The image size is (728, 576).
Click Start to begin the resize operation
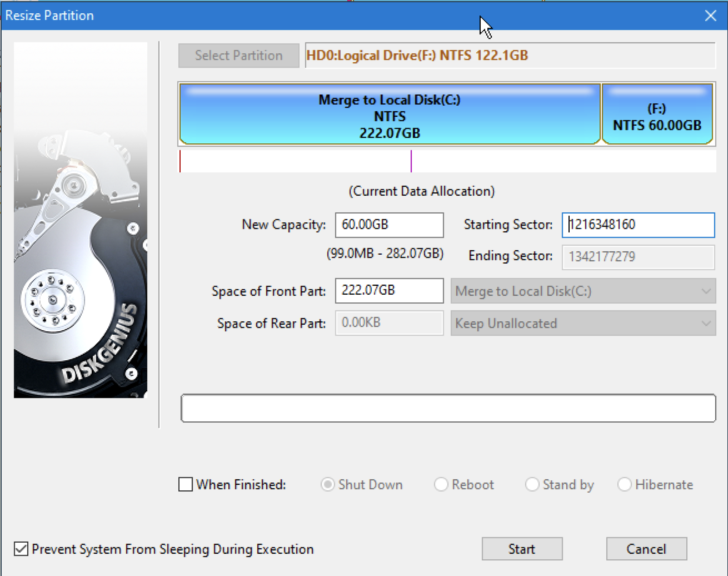[521, 549]
